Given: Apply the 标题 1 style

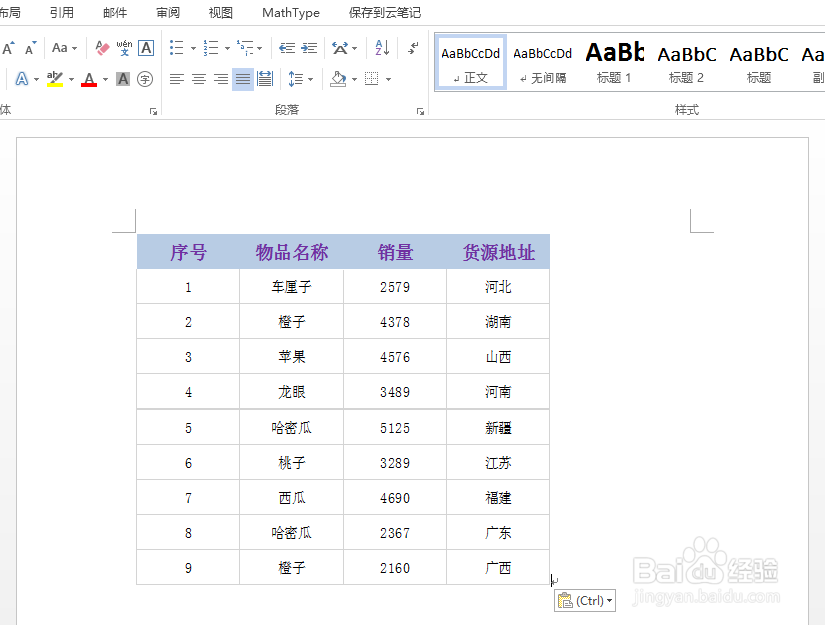Looking at the screenshot, I should [614, 63].
